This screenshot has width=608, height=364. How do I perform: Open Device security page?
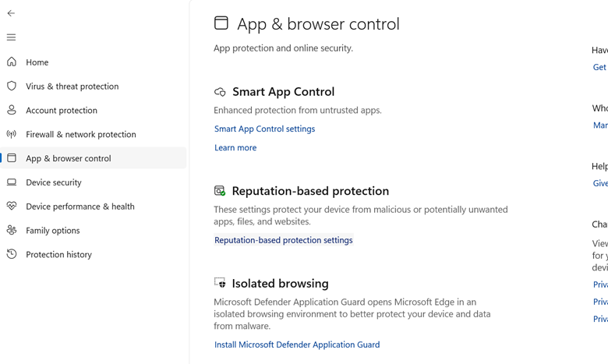tap(93, 182)
